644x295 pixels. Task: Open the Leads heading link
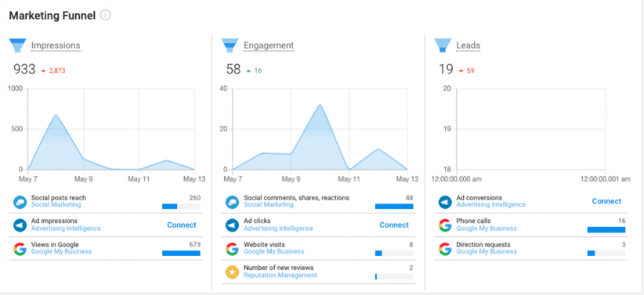tap(469, 45)
